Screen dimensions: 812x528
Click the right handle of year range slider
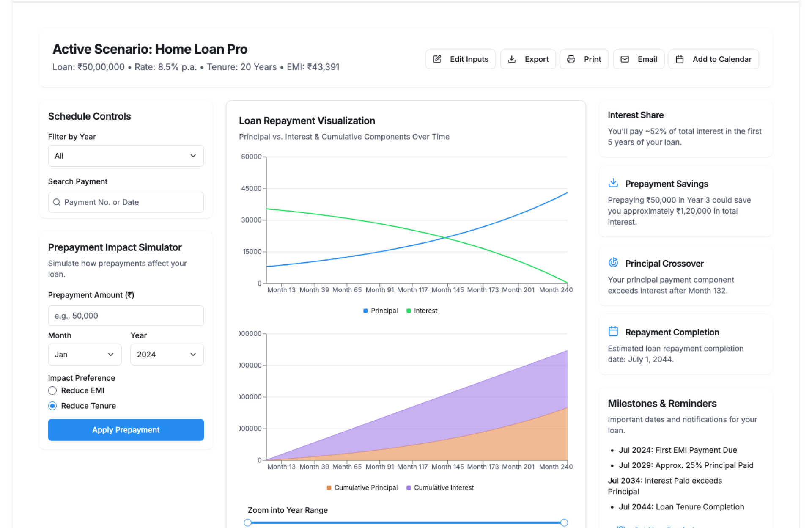pyautogui.click(x=564, y=522)
